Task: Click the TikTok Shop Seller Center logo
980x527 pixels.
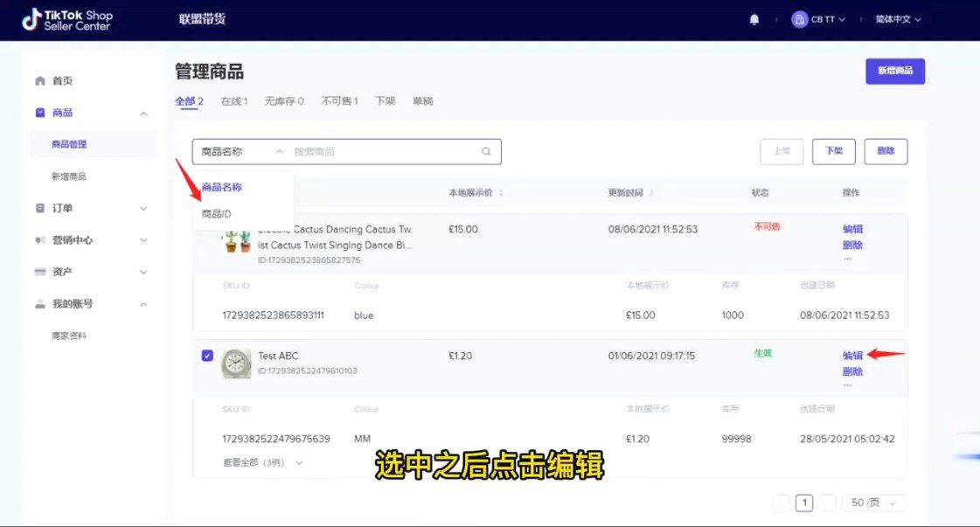Action: (67, 20)
